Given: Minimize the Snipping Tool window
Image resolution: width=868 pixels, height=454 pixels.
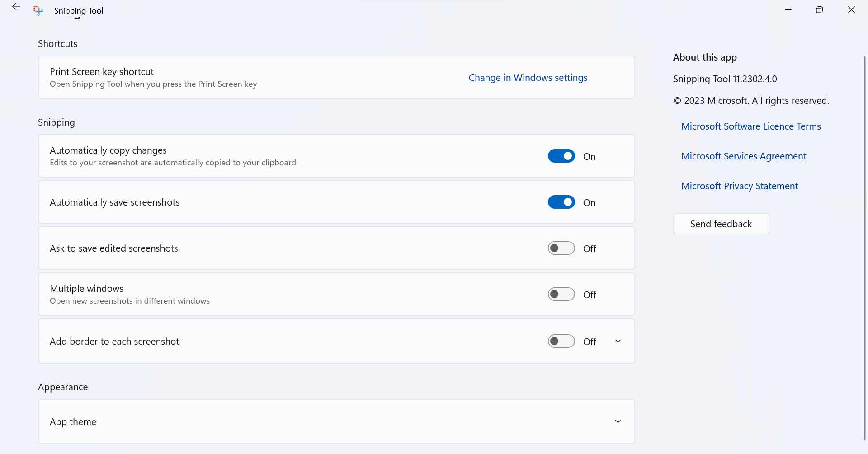Looking at the screenshot, I should [x=788, y=9].
